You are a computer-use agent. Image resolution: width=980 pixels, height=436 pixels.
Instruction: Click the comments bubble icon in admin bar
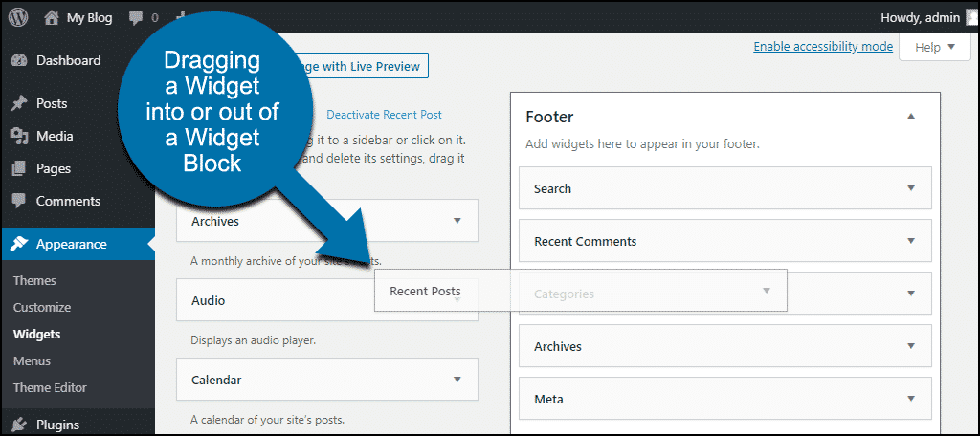(x=136, y=18)
